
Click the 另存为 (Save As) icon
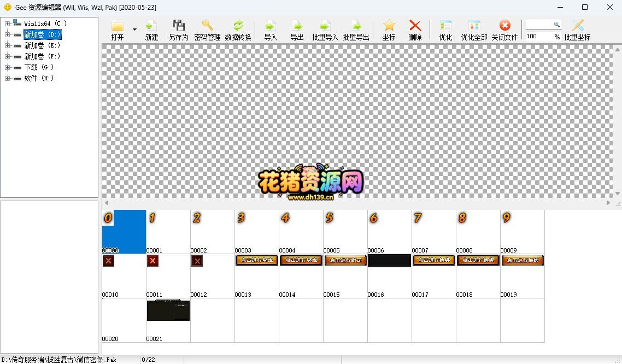click(179, 26)
